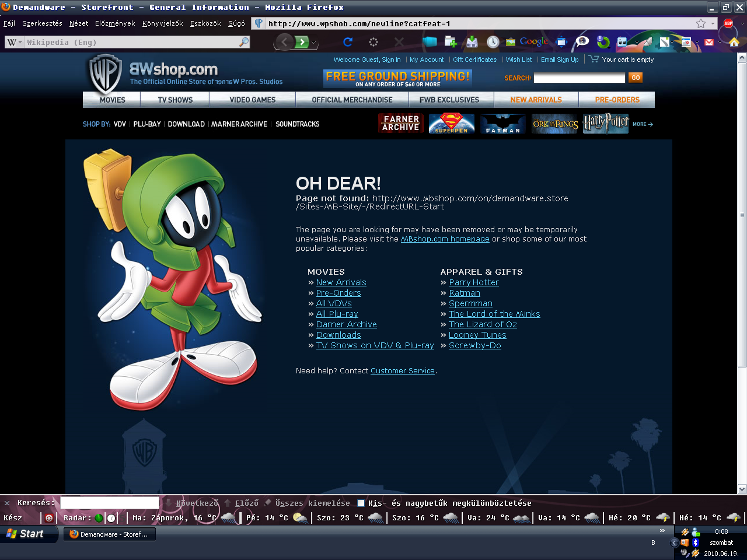Select the PRE-ORDERS navigation tab

617,100
